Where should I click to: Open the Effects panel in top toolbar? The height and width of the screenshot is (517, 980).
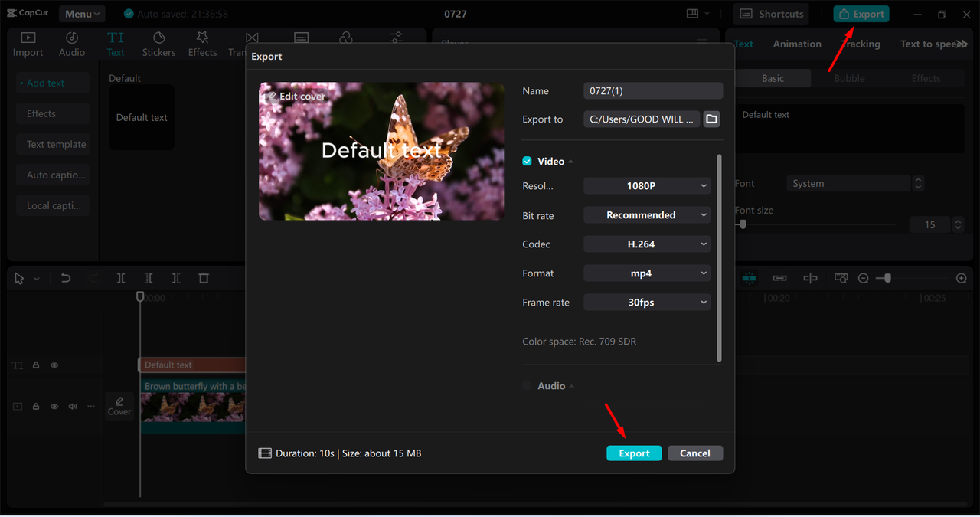[x=202, y=44]
